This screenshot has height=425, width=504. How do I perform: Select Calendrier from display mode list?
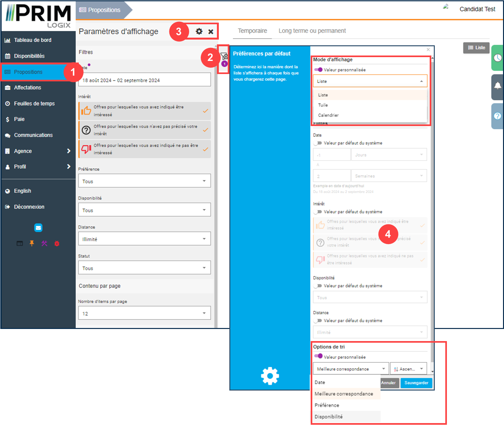click(x=328, y=115)
